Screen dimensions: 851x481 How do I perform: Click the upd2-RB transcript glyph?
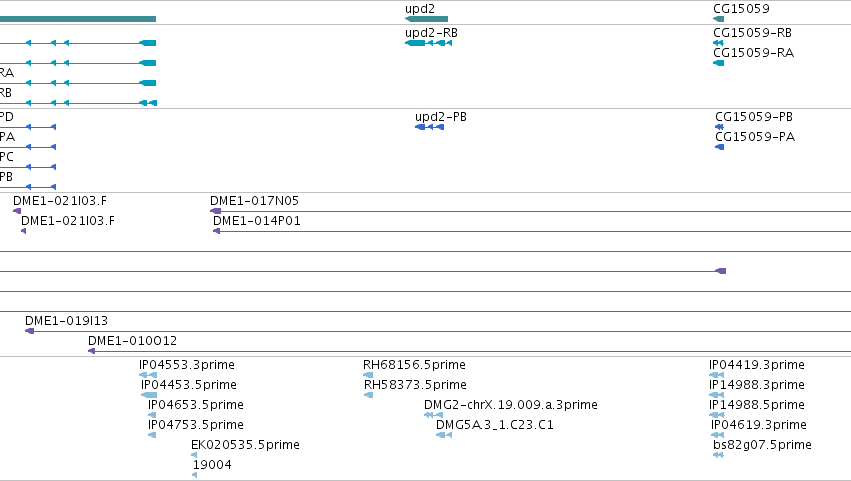coord(428,43)
